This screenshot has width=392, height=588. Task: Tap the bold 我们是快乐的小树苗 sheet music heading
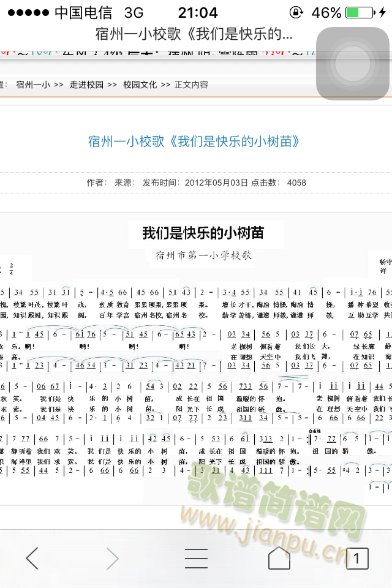[x=203, y=233]
